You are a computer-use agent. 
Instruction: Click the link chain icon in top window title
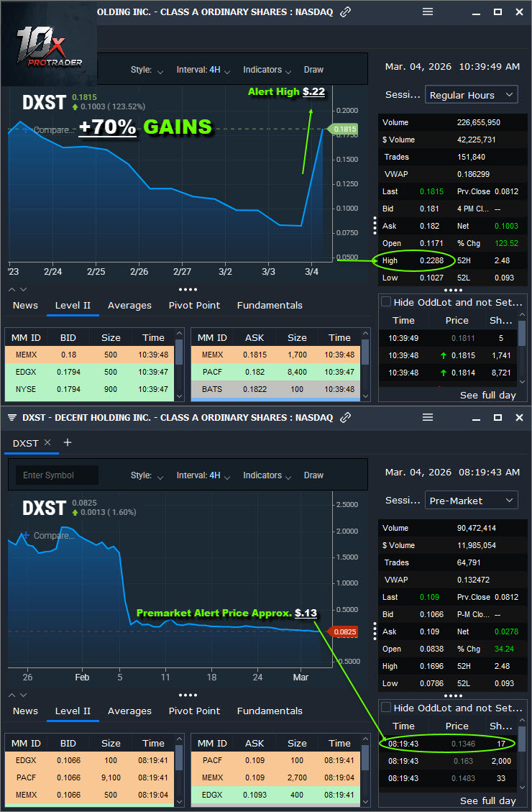[346, 12]
